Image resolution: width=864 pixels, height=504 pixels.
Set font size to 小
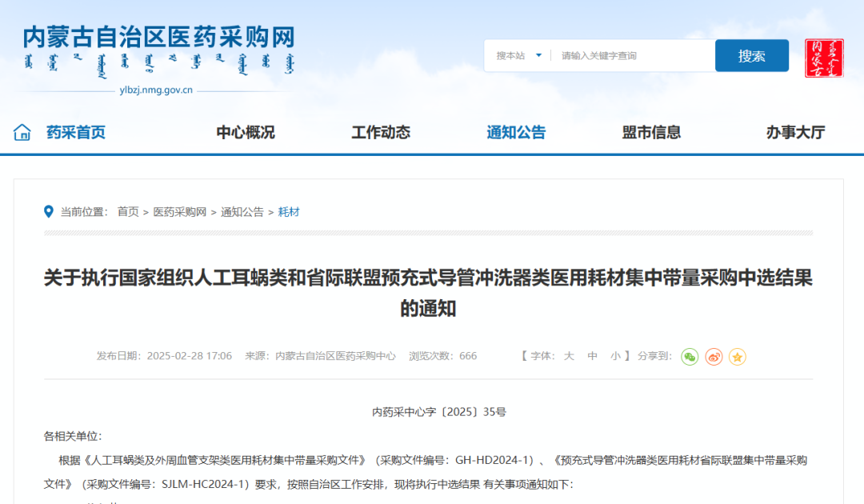615,356
